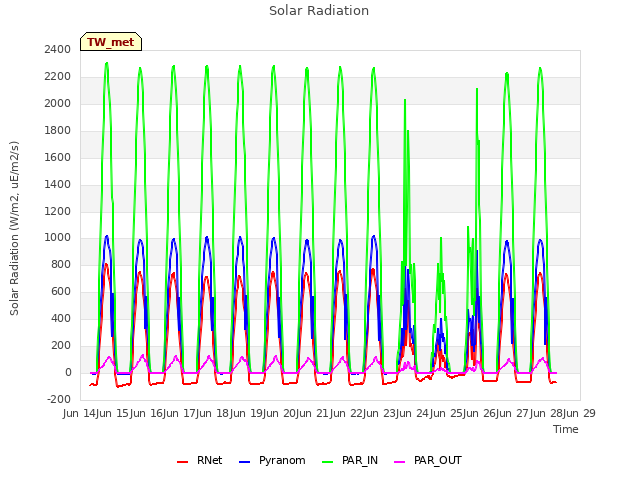Screen dimensions: 640x480
Task: Click the y-axis label Solar Radiation (W/m2, uE/m2/s)
Action: coord(14,228)
